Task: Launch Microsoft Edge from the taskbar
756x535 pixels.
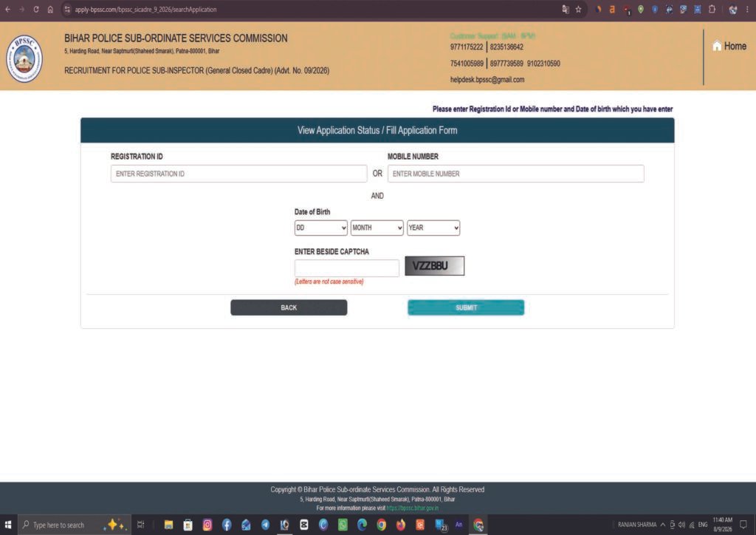Action: [362, 525]
